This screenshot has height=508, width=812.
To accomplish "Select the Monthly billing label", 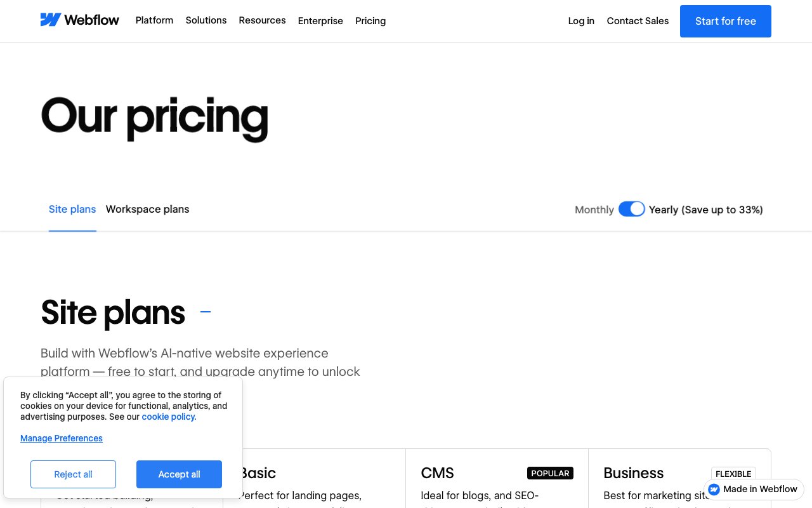I will [x=594, y=210].
